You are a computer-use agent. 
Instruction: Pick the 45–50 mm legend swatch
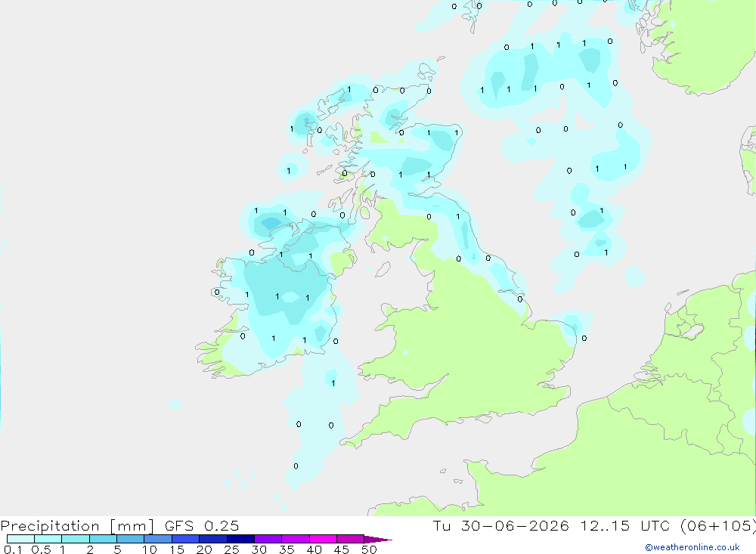(x=351, y=539)
